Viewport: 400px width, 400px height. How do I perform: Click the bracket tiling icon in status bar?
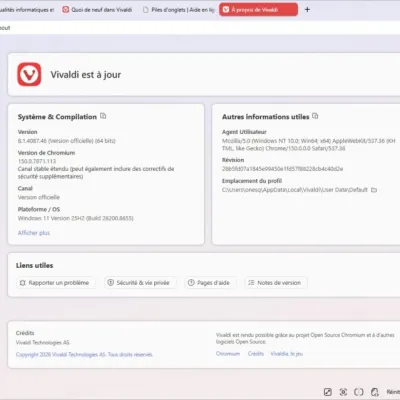(359, 392)
